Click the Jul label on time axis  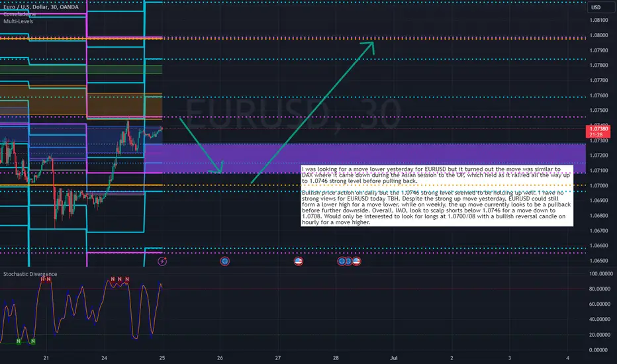[x=393, y=358]
